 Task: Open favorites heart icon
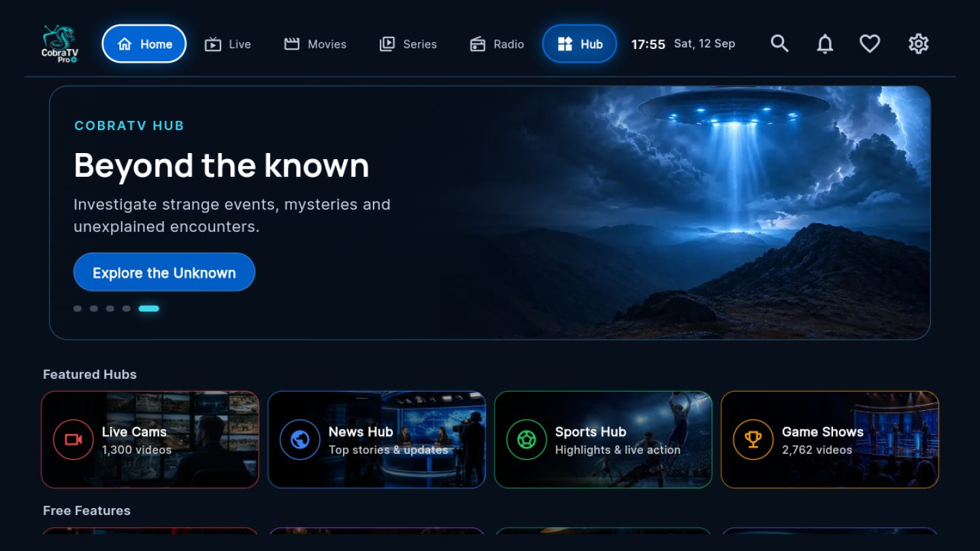[870, 44]
